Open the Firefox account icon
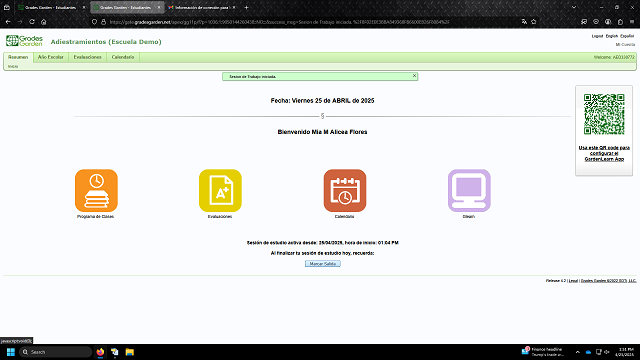640x360 pixels. (608, 22)
